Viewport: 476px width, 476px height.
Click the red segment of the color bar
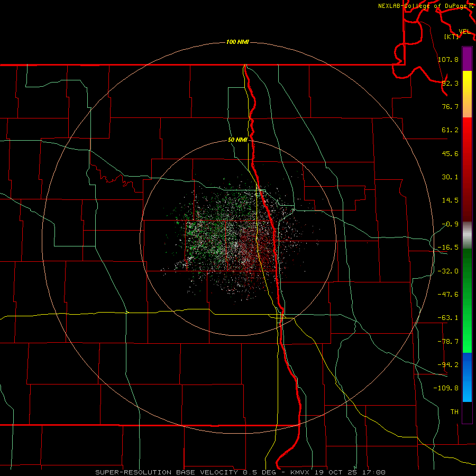(467, 169)
